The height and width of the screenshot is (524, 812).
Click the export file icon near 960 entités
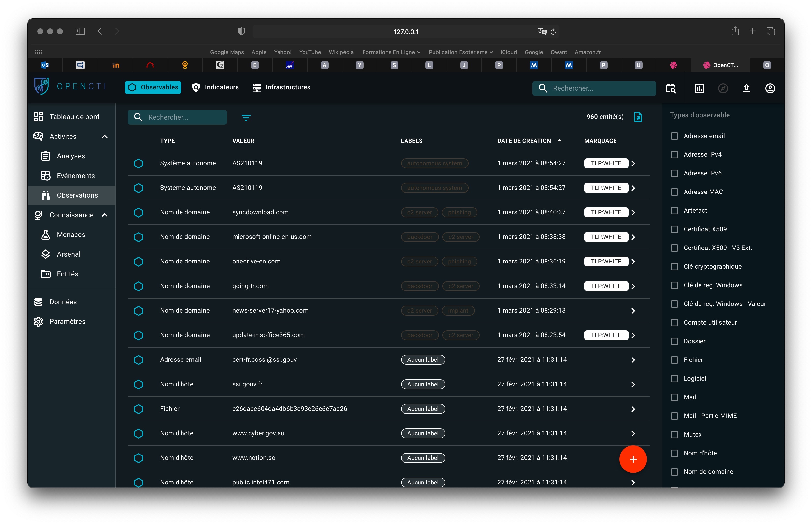[638, 117]
